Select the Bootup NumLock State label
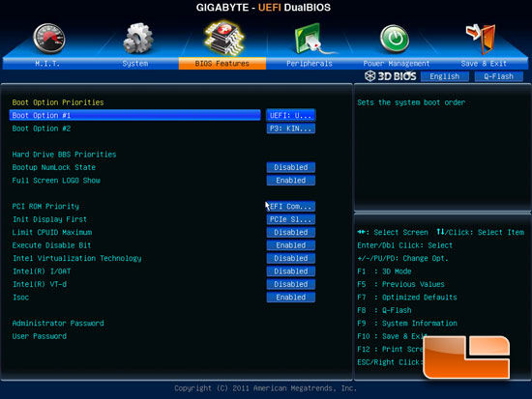 pyautogui.click(x=53, y=167)
